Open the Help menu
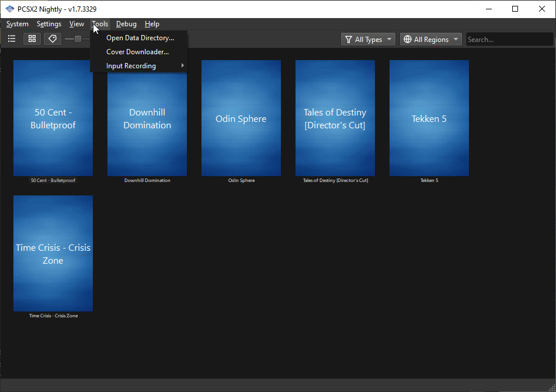This screenshot has width=556, height=392. tap(152, 24)
